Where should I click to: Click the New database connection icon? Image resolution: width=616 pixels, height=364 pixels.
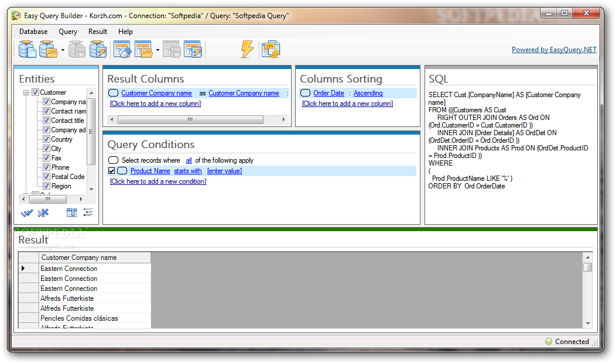tap(28, 50)
